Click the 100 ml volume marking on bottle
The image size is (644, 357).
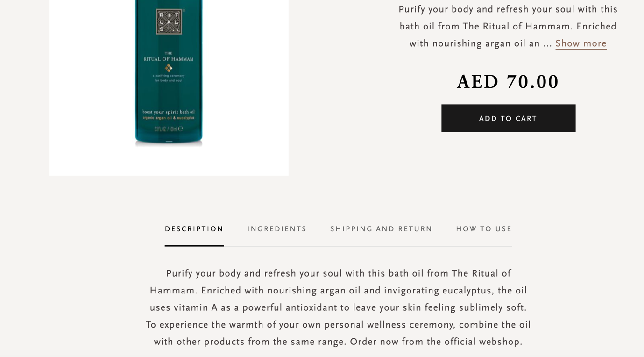pos(169,129)
